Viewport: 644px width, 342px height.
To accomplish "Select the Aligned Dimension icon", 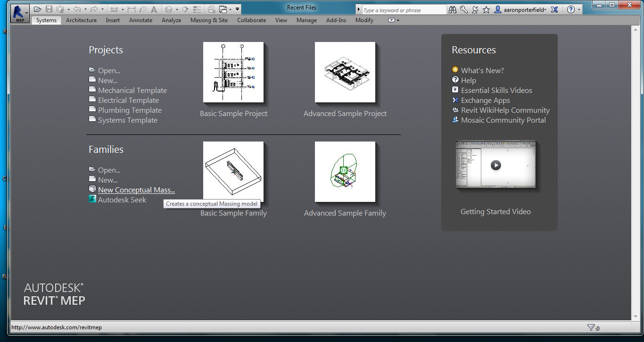I will tap(132, 9).
